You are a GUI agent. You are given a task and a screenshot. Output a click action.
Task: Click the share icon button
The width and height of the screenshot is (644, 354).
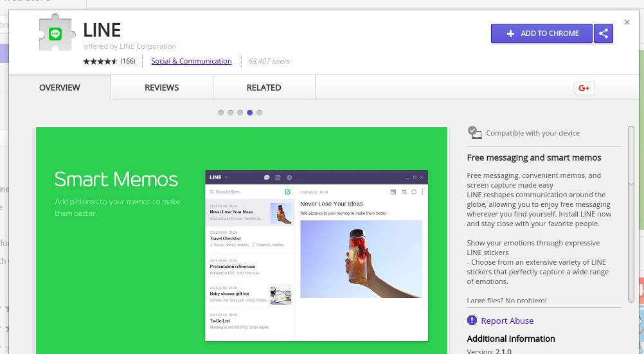tap(604, 33)
